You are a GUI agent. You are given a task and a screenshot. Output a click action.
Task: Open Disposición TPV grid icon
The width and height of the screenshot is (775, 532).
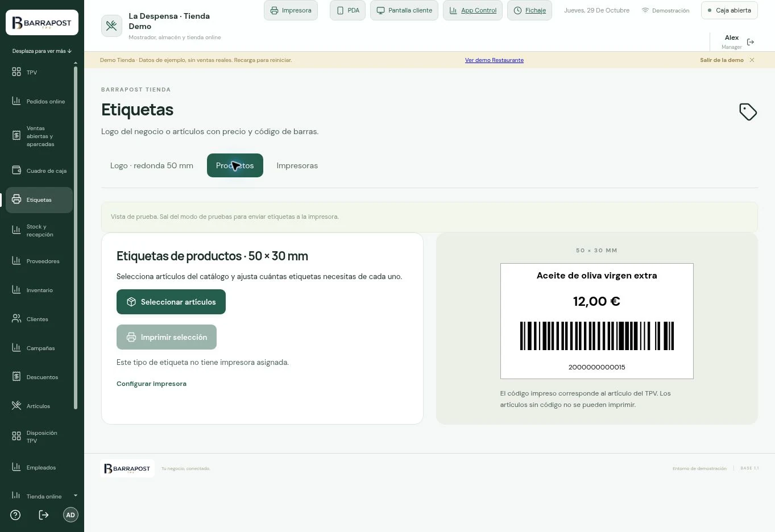point(16,437)
